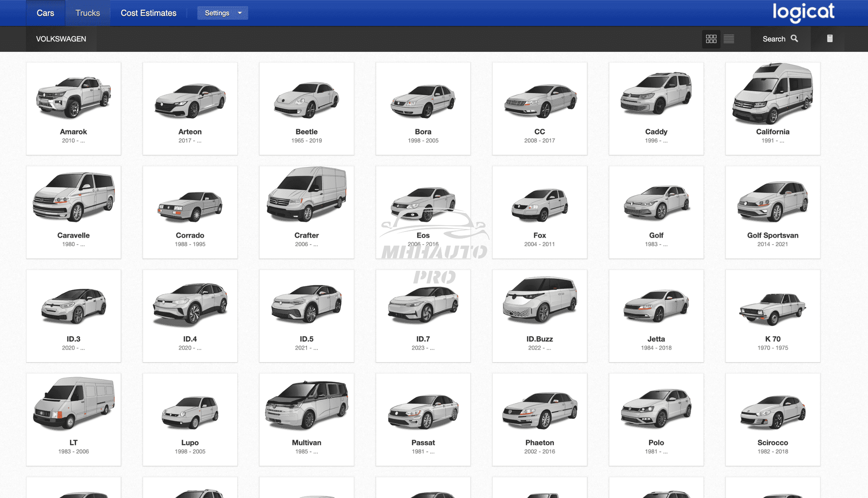Click the Search magnifier icon
This screenshot has width=868, height=498.
pyautogui.click(x=794, y=39)
